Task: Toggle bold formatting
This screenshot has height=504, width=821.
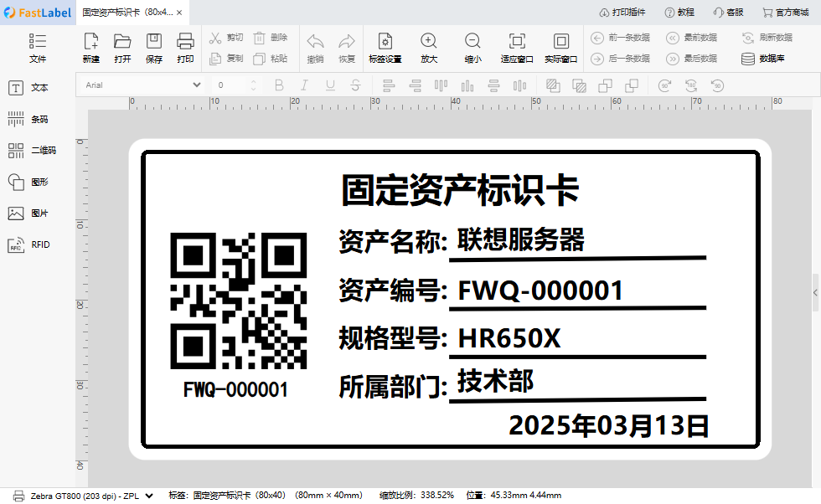Action: pos(279,85)
